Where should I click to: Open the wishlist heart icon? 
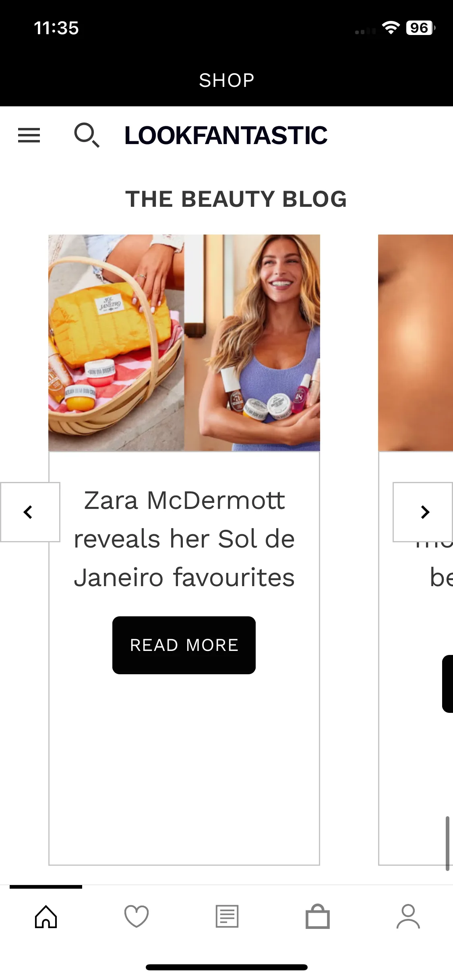pos(137,917)
